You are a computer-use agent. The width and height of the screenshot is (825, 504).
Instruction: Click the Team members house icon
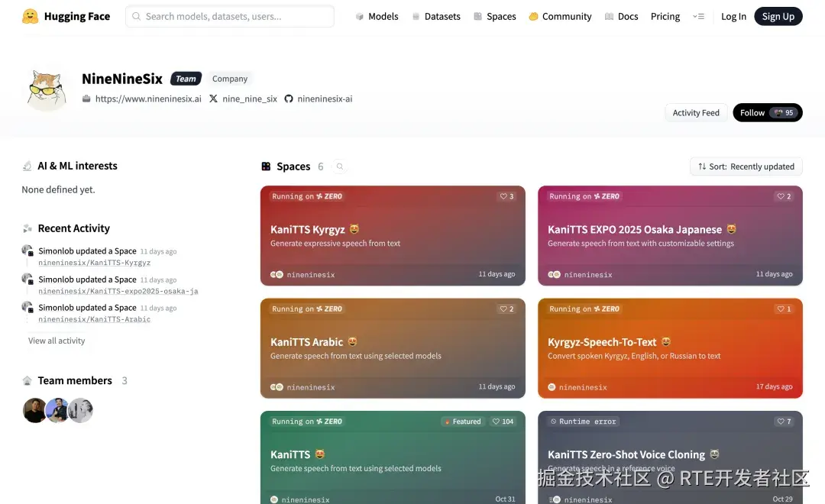[x=27, y=380]
